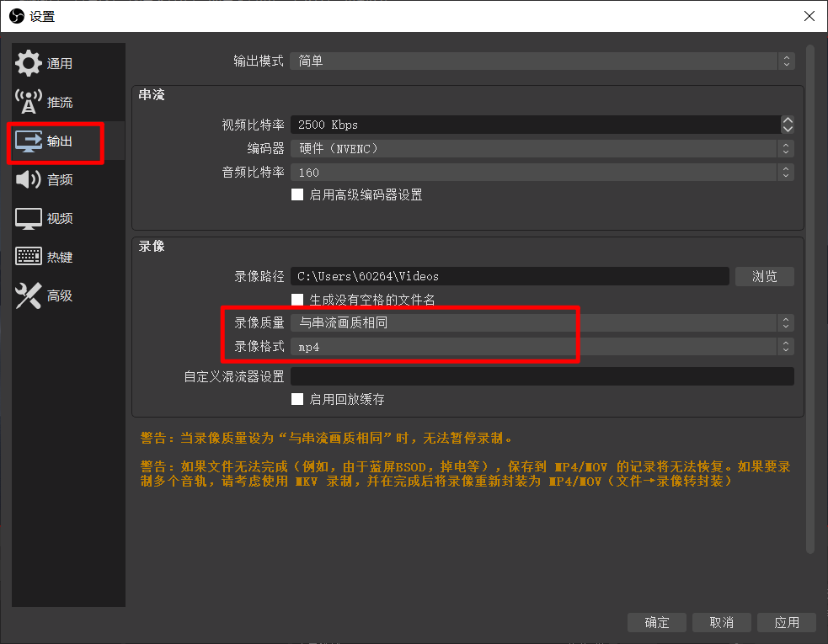
Task: Open the 通用 general settings gear icon
Action: [x=29, y=63]
